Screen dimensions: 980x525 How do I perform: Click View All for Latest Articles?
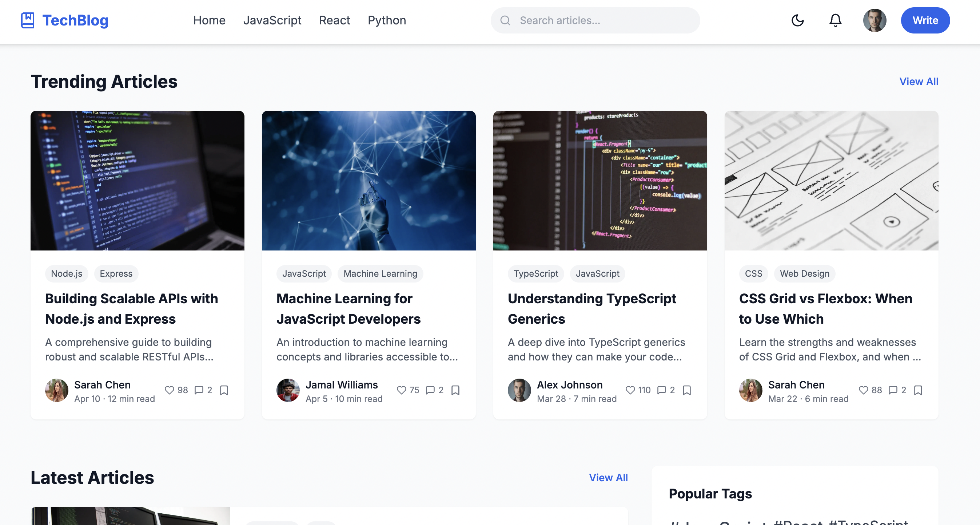pyautogui.click(x=608, y=477)
